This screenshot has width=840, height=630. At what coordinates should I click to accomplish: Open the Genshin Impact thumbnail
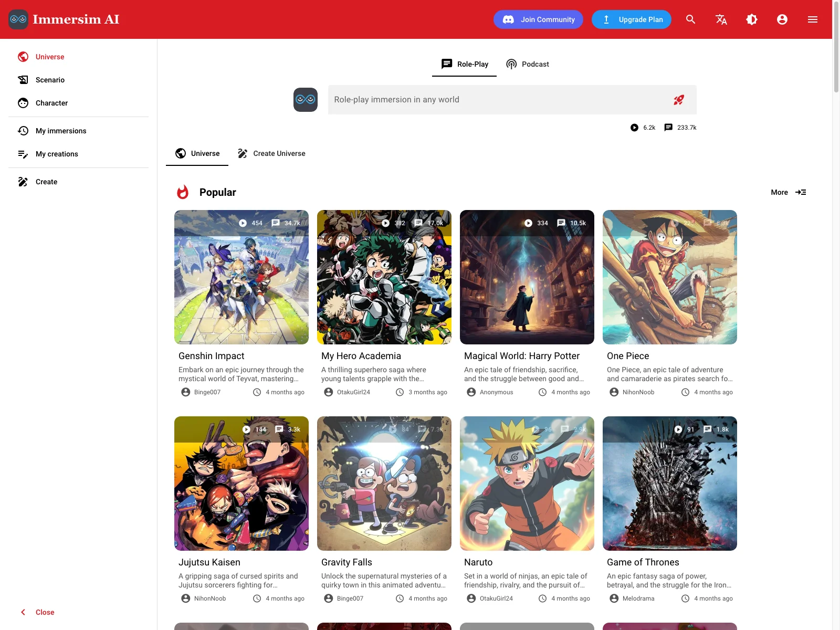[x=241, y=277]
